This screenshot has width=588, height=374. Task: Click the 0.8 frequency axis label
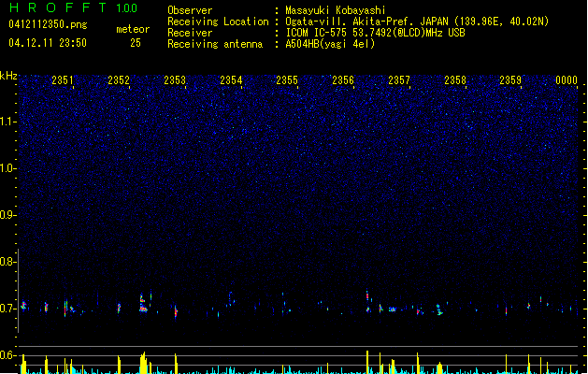(8, 262)
